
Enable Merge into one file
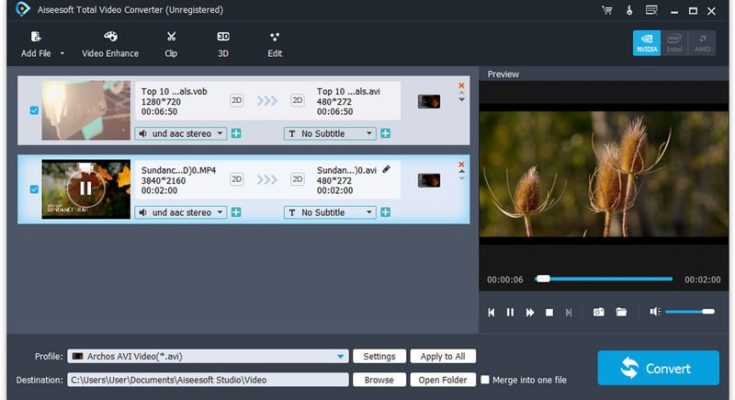[485, 380]
